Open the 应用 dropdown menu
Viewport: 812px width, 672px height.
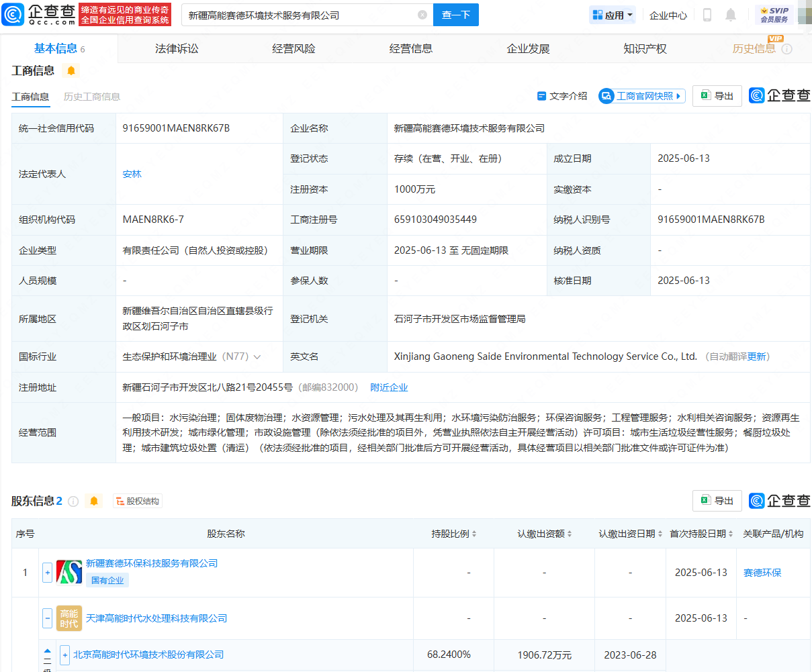[x=613, y=15]
